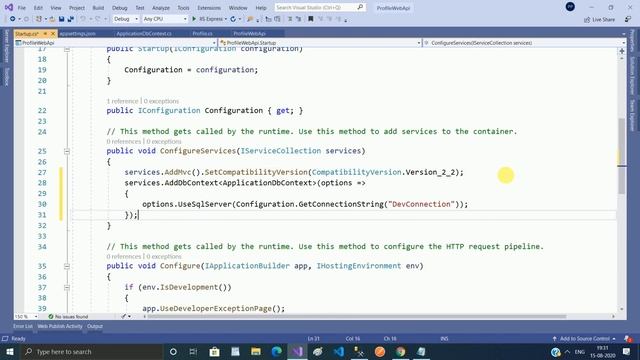The width and height of the screenshot is (640, 360).
Task: Collapse the Startup constructor region
Action: pos(67,49)
